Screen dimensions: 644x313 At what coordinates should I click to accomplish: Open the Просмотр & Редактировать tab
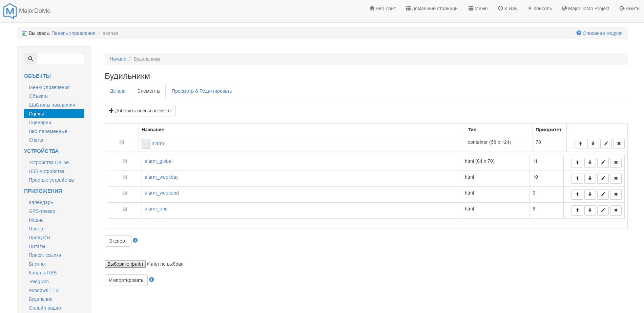click(x=202, y=91)
